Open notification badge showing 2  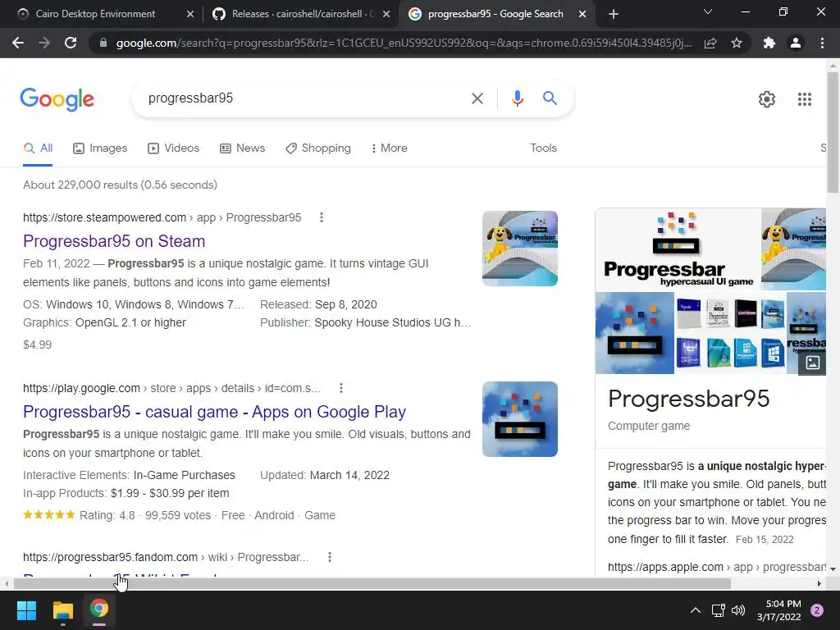click(817, 610)
